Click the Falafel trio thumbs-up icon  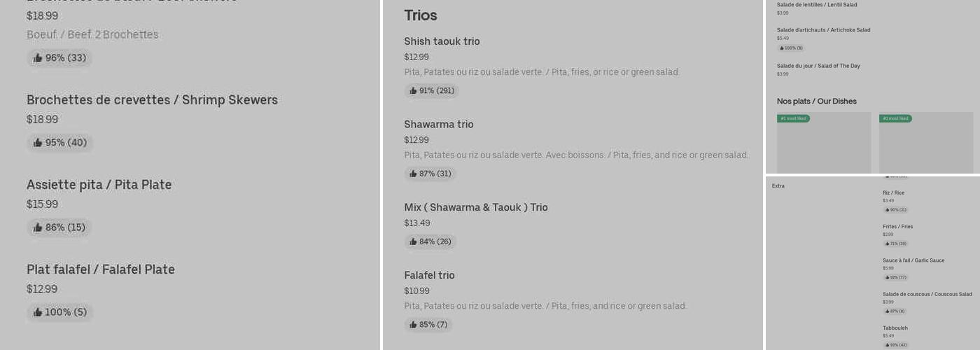pyautogui.click(x=413, y=325)
